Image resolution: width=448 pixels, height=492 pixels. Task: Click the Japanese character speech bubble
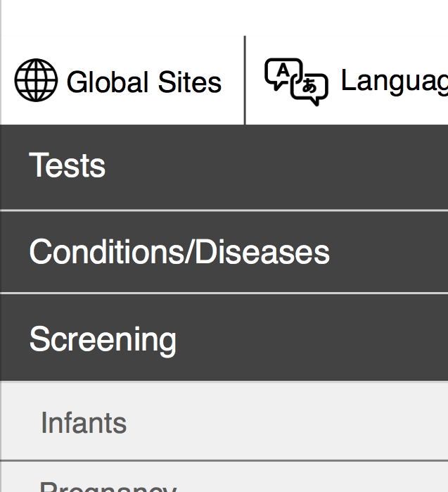pyautogui.click(x=309, y=89)
